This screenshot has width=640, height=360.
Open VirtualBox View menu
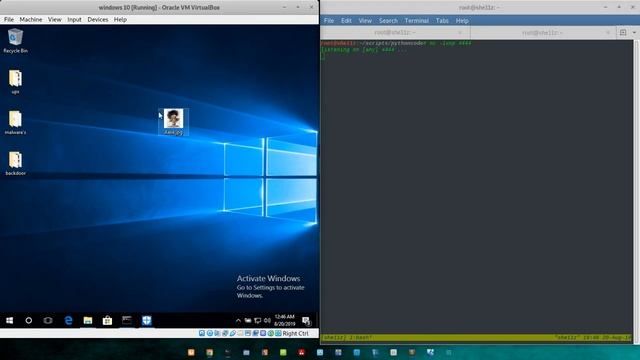(x=54, y=19)
